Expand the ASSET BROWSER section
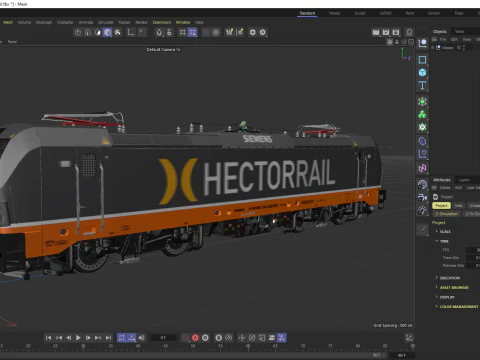The height and width of the screenshot is (360, 480). 454,287
